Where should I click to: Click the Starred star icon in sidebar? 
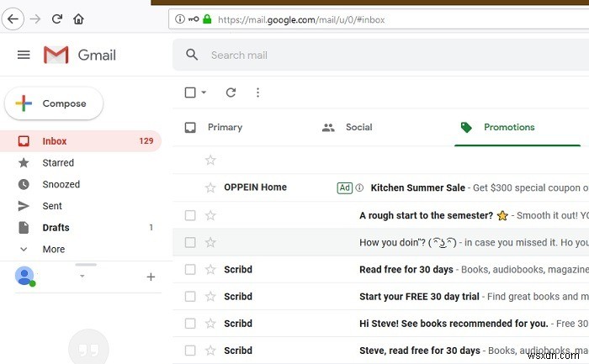[24, 162]
